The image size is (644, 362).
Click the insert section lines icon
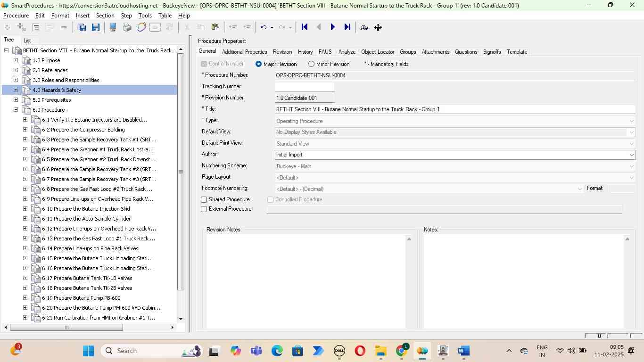click(36, 27)
